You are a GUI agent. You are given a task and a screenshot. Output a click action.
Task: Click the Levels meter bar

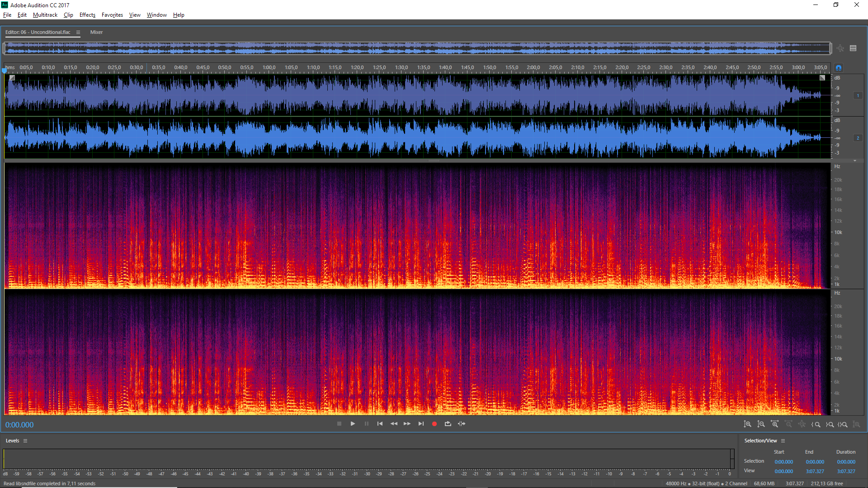click(x=368, y=459)
